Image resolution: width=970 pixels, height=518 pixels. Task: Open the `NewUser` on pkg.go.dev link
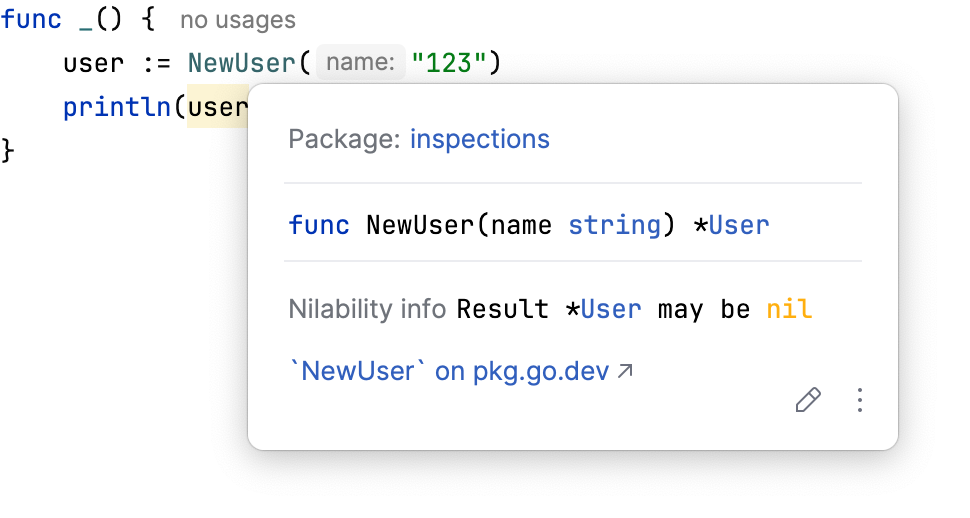[449, 372]
